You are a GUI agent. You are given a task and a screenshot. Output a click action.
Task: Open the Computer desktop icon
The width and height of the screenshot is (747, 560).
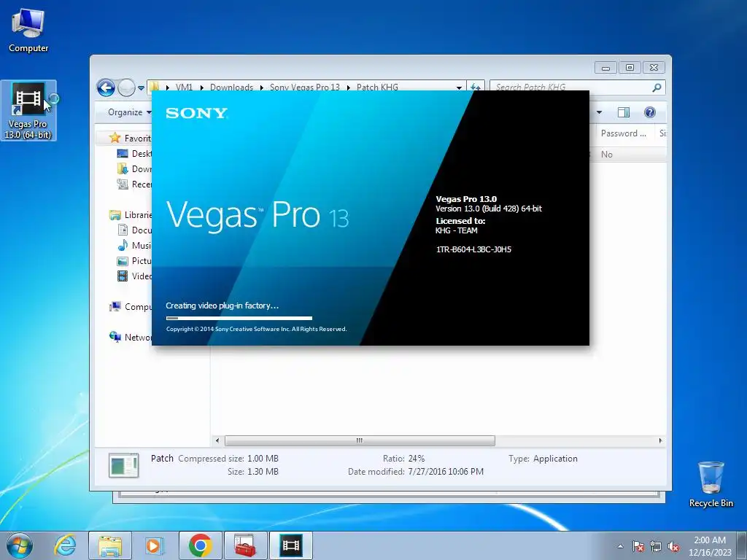click(28, 31)
